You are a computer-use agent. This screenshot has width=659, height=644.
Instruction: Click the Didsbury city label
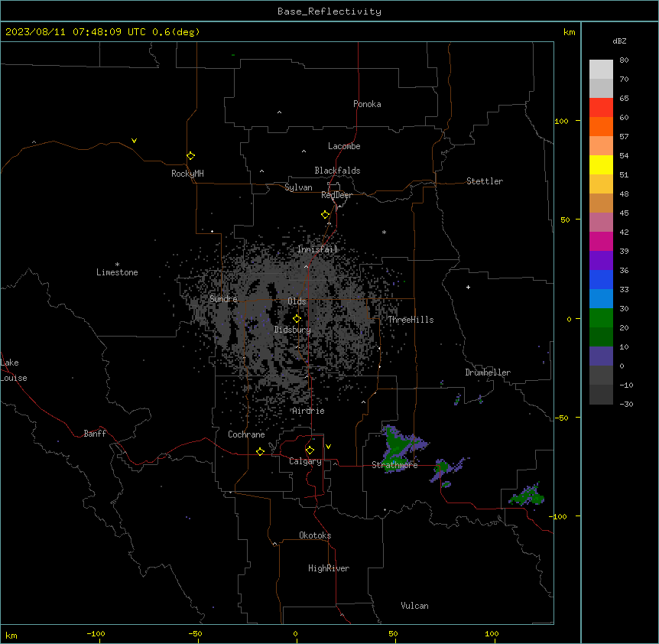pyautogui.click(x=293, y=330)
